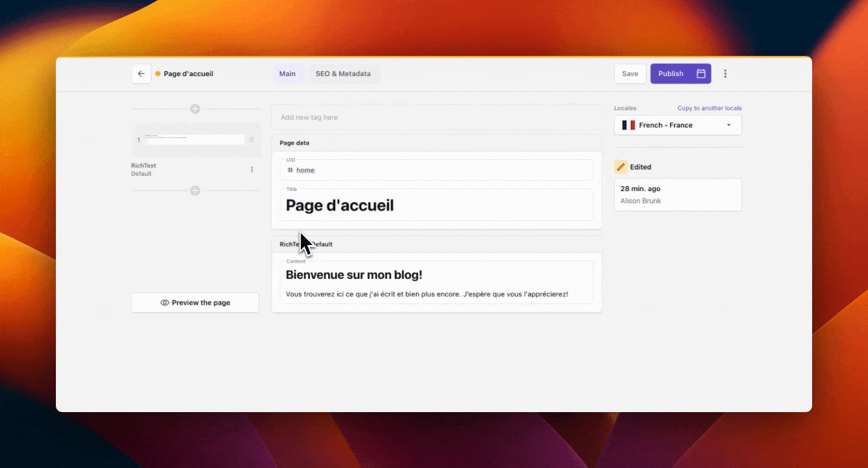Screen dimensions: 868x468
Task: Open the scheduling calendar icon on Publish
Action: pos(700,73)
